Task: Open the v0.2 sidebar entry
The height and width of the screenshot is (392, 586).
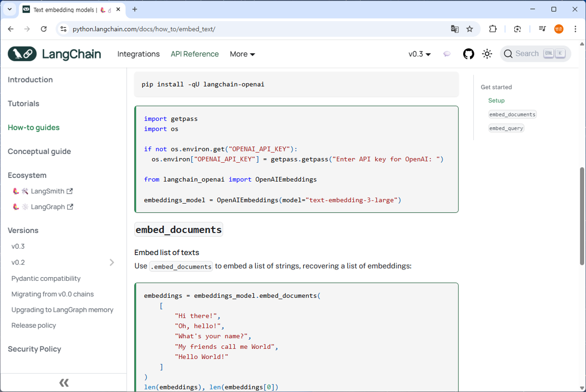Action: tap(18, 262)
